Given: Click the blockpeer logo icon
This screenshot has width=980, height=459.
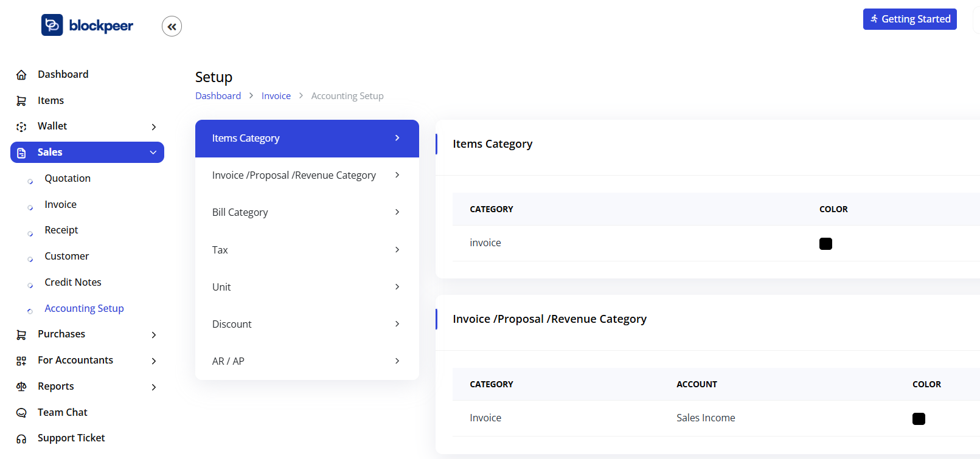Looking at the screenshot, I should pyautogui.click(x=52, y=25).
